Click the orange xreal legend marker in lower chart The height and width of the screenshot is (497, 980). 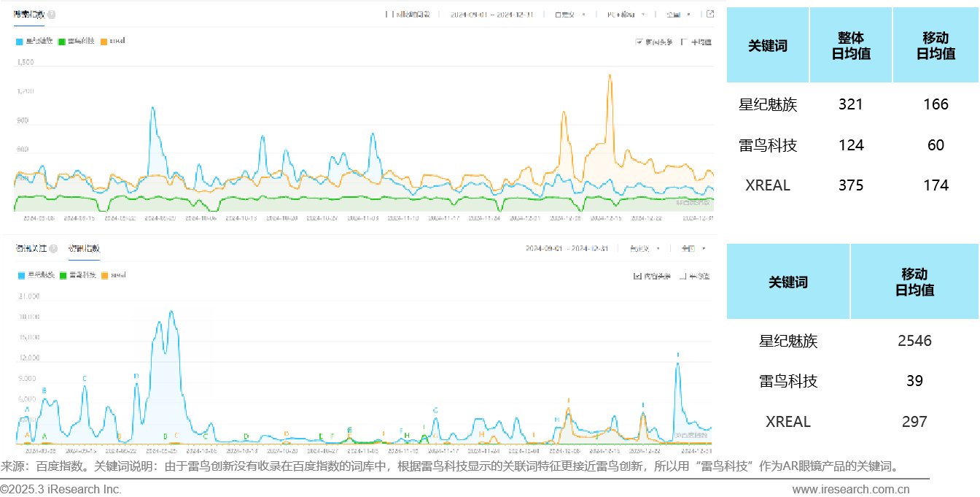pos(105,276)
